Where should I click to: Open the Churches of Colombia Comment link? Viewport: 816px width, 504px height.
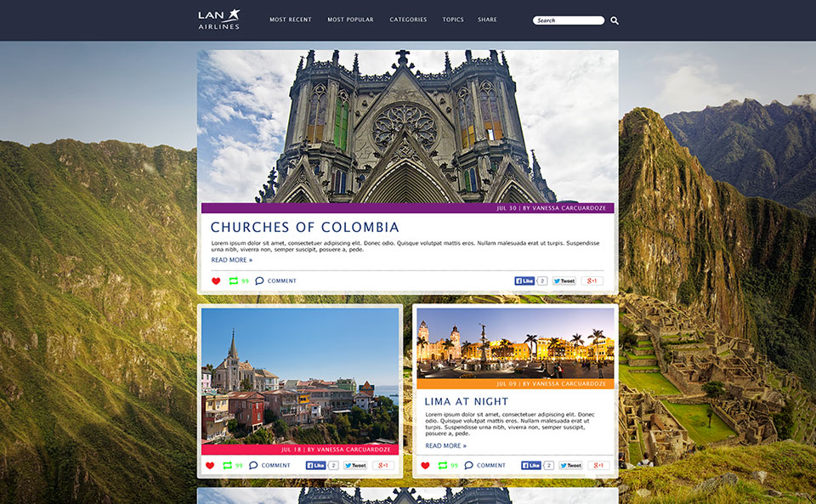click(x=281, y=280)
